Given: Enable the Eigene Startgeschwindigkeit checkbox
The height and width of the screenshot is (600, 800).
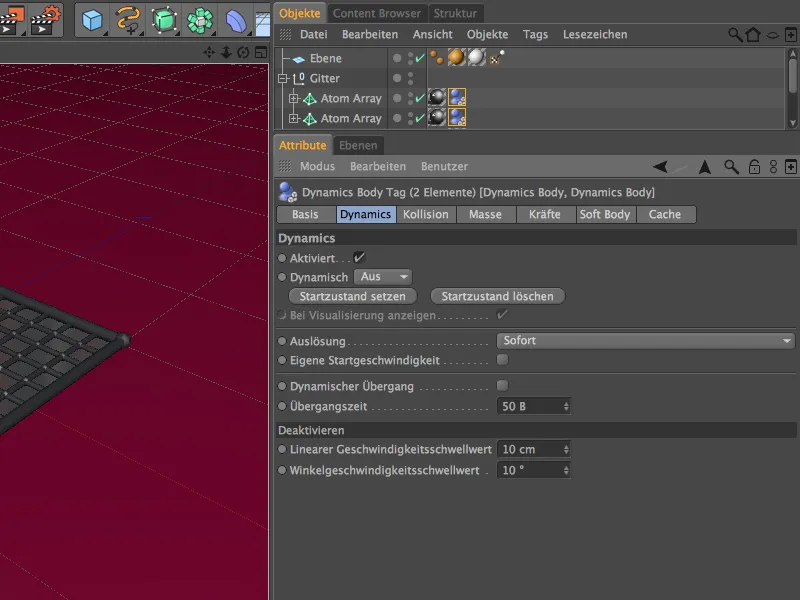Looking at the screenshot, I should 503,360.
